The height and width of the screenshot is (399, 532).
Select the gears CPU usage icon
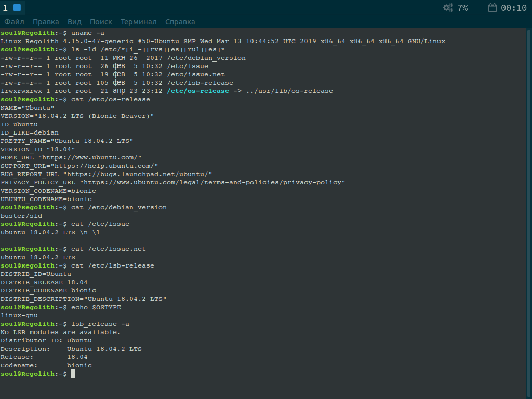coord(448,8)
